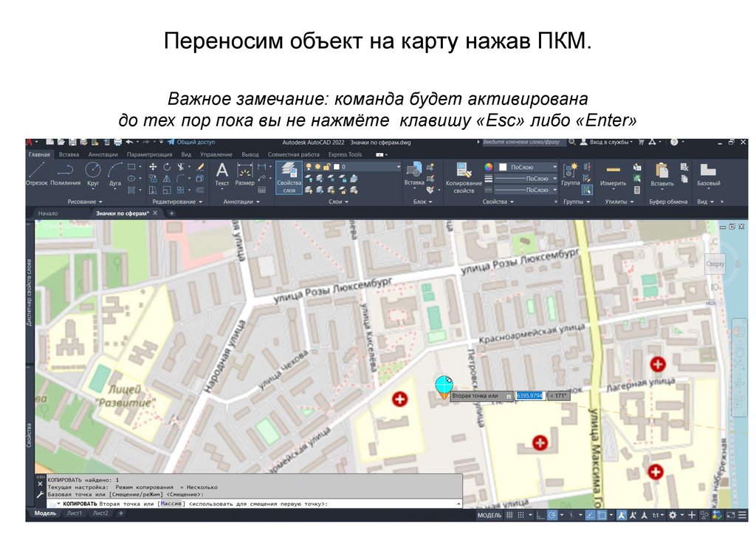Click the keyword search input field
Screen dimensions: 756x534
click(525, 142)
